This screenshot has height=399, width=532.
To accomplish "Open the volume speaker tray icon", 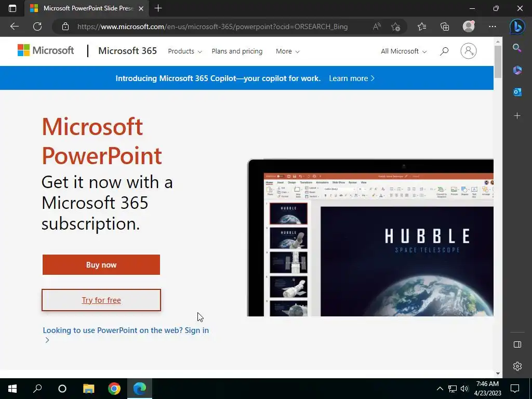I will tap(464, 389).
